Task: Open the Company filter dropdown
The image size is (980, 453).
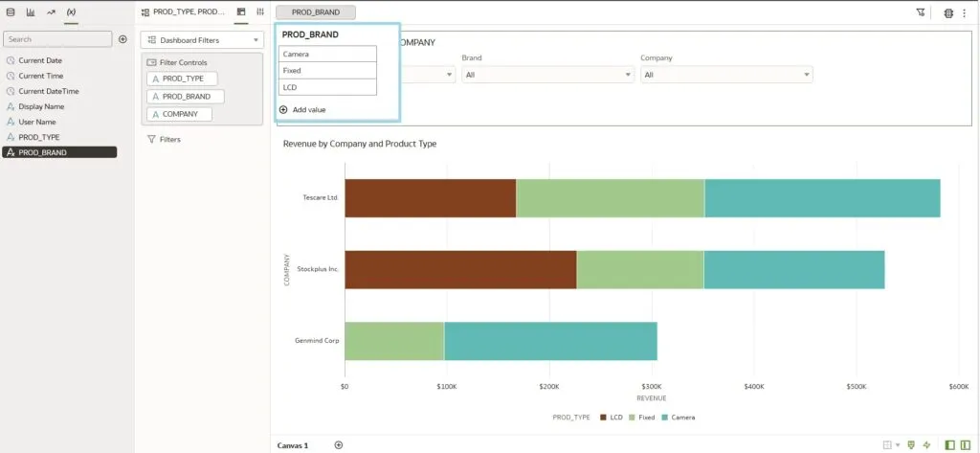Action: coord(726,75)
